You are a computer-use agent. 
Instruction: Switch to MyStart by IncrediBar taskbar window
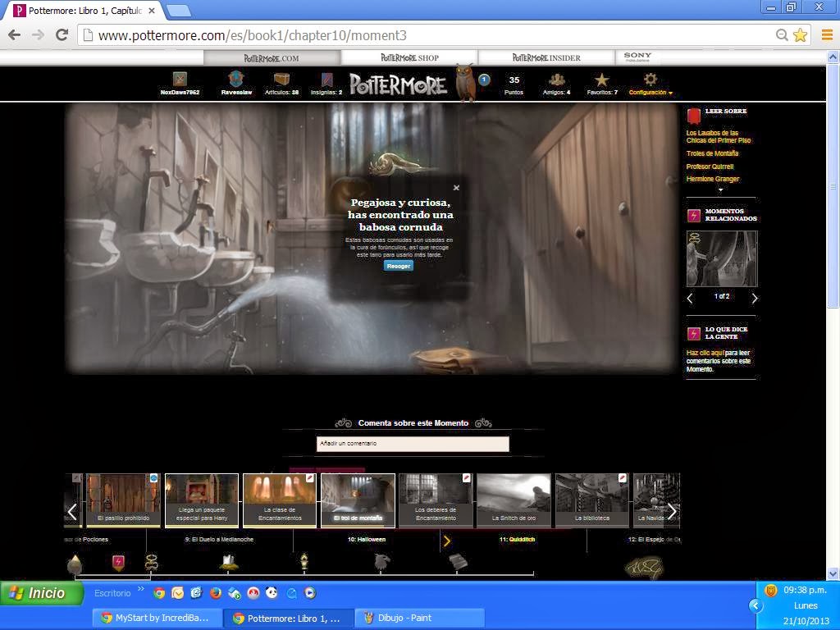[156, 618]
